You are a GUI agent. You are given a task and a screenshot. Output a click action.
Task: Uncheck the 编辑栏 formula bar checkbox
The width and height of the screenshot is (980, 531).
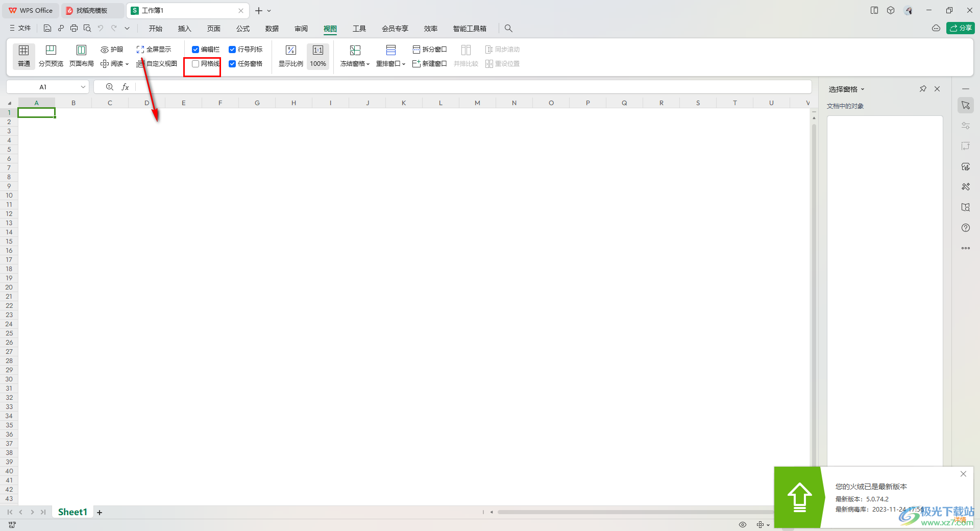[195, 50]
